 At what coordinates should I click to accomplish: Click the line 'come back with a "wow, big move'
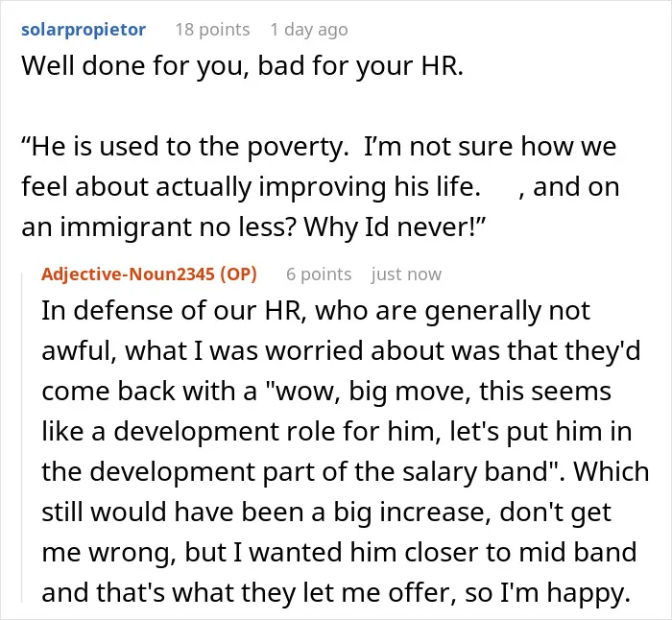(326, 392)
